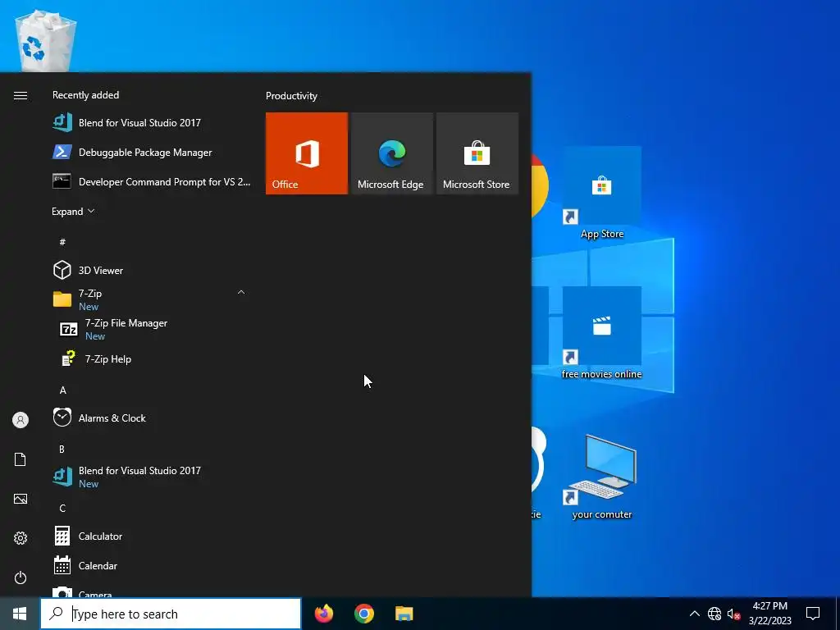Click the C letter header

[62, 508]
